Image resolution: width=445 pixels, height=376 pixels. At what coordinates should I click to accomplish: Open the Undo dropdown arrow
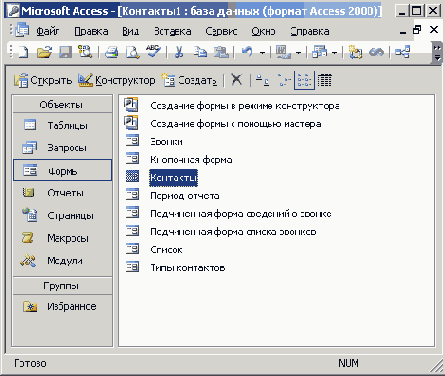(x=262, y=53)
